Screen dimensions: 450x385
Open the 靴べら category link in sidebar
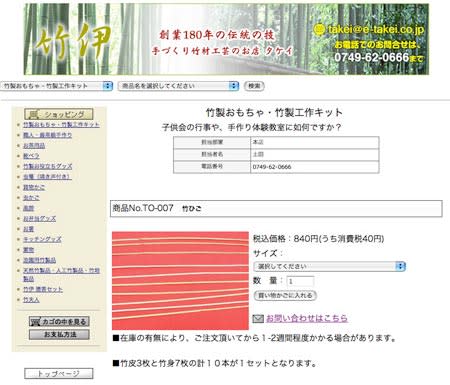[31, 156]
